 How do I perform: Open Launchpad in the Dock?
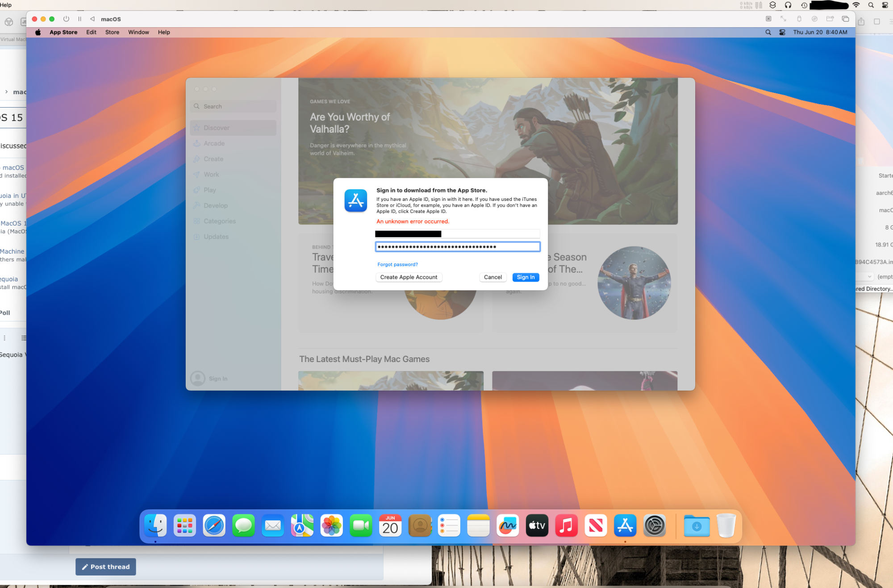point(185,525)
